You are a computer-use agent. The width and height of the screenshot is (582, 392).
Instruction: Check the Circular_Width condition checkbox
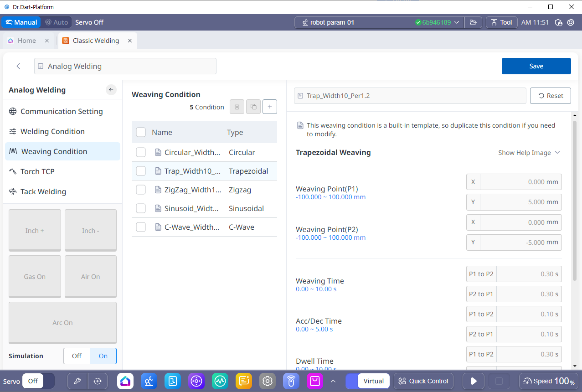click(141, 152)
